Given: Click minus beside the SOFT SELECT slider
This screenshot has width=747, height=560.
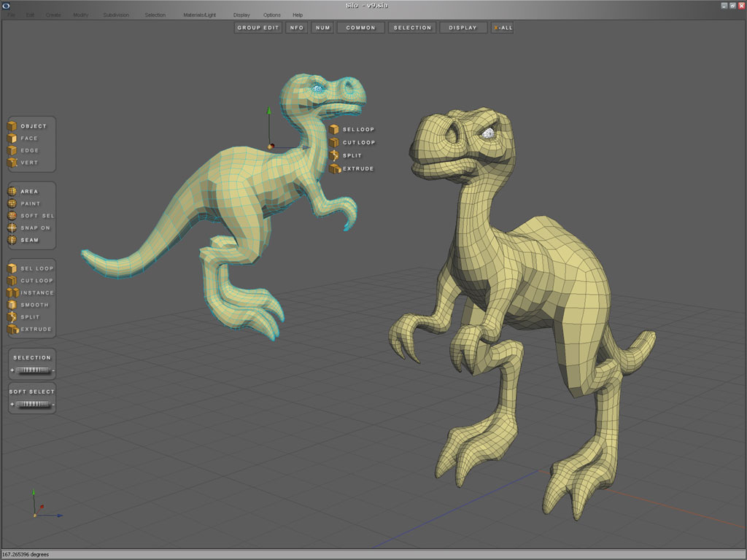Looking at the screenshot, I should (x=53, y=405).
